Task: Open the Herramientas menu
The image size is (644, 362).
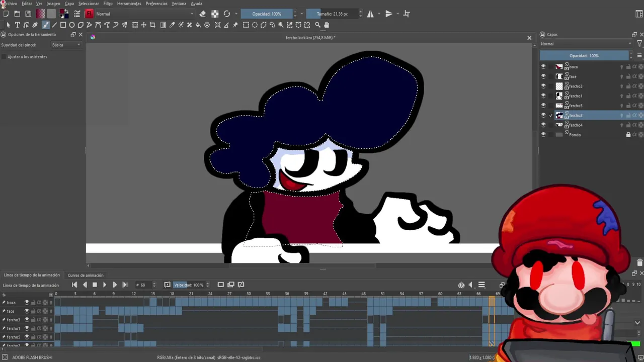Action: point(129,4)
